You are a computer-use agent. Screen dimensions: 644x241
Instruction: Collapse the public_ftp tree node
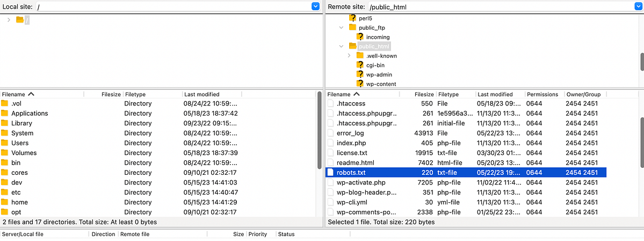(x=341, y=27)
